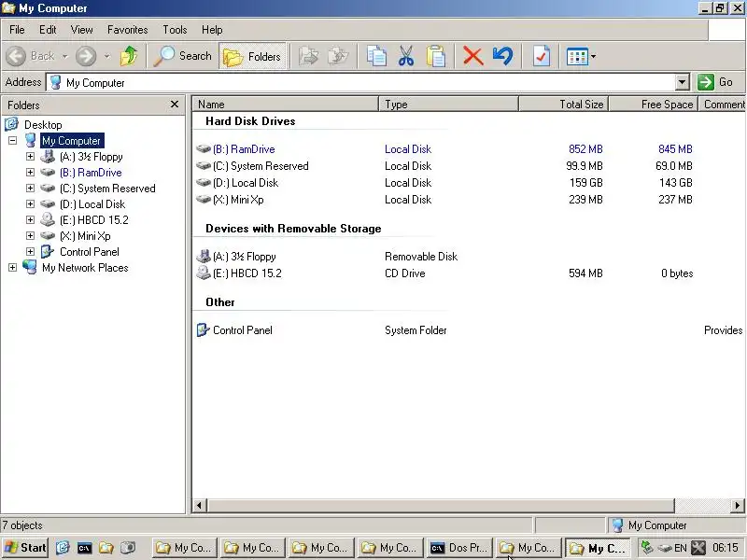Open the Address bar dropdown arrow
This screenshot has width=747, height=560.
(x=683, y=82)
